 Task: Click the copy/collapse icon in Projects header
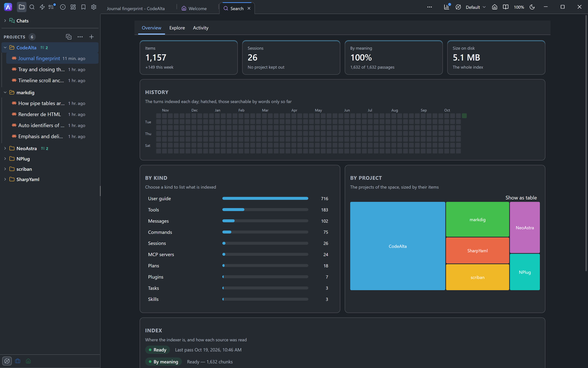[69, 37]
